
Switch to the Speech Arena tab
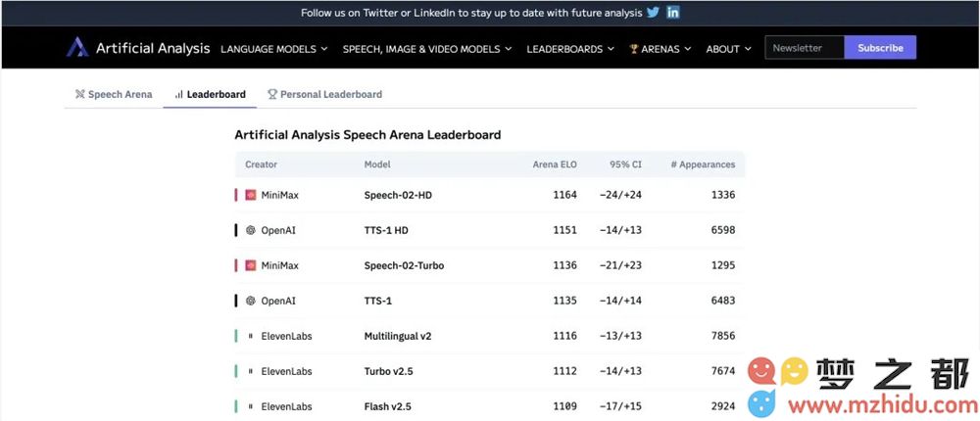click(114, 94)
